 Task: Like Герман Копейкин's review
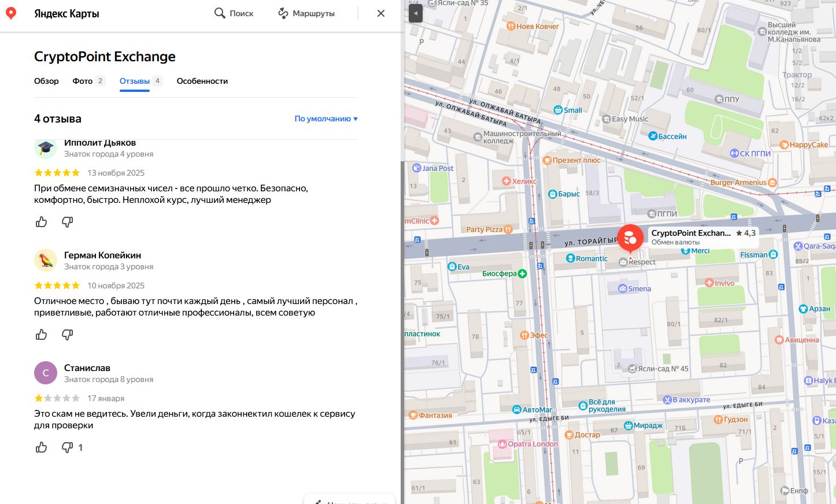[42, 335]
